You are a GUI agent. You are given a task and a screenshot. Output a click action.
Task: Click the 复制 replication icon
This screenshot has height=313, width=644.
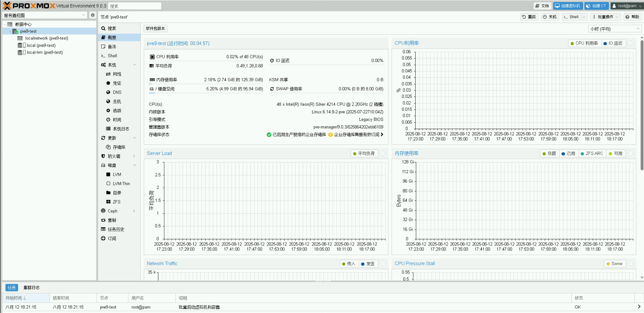coord(103,220)
